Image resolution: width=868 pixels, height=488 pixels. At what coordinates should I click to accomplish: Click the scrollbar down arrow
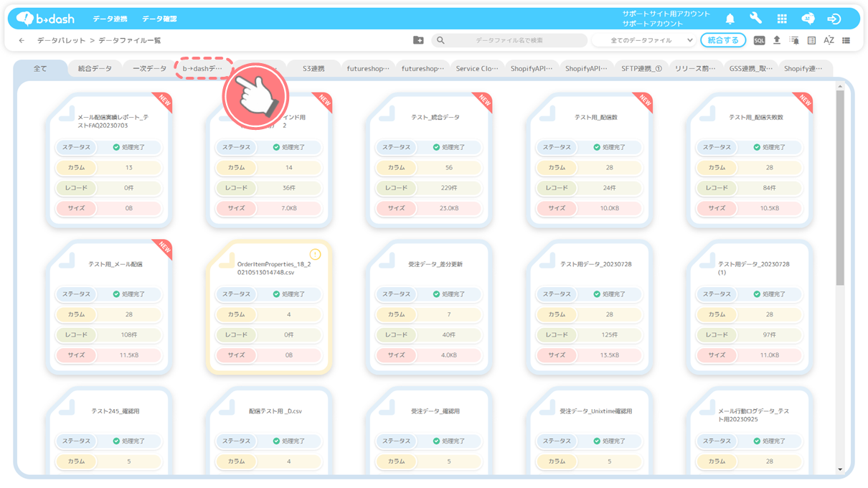(x=840, y=469)
